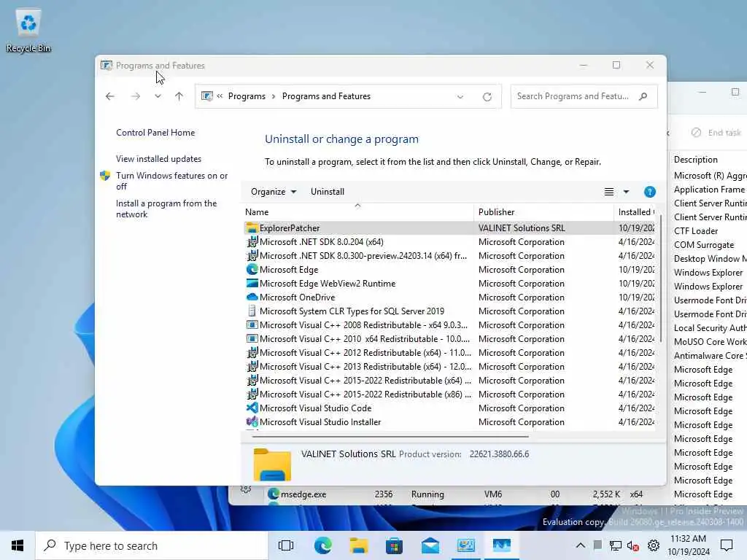Refresh the Programs and Features list
This screenshot has height=560, width=747.
click(x=487, y=97)
